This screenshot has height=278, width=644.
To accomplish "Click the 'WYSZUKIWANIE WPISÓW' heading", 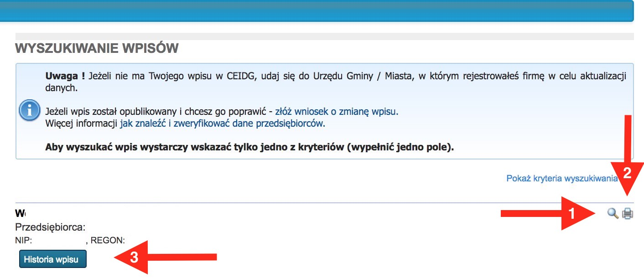I will point(97,48).
